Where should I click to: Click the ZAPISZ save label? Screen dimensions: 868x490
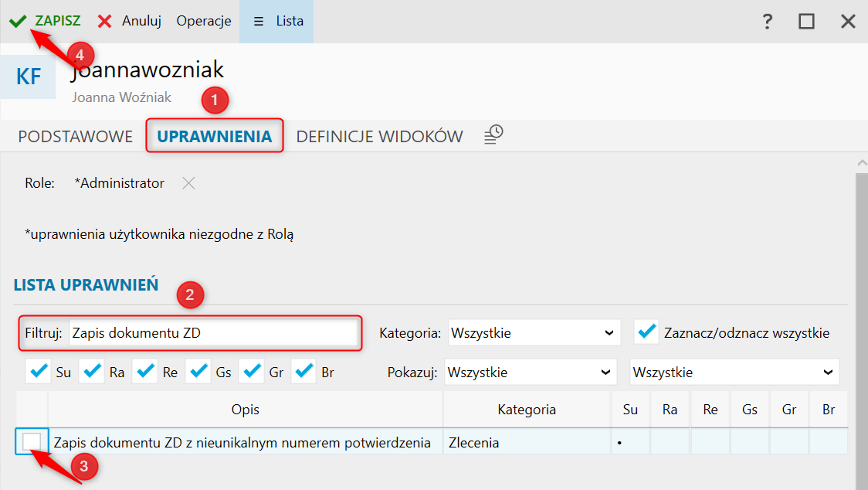58,21
